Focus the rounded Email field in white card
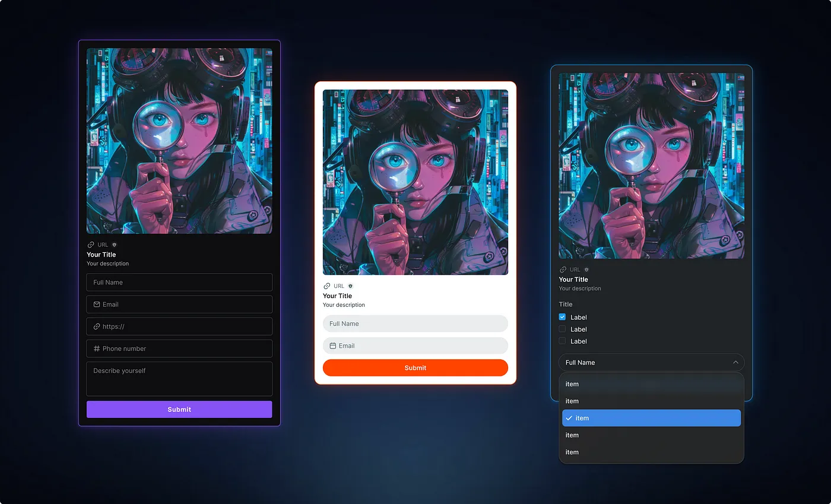This screenshot has width=831, height=504. click(x=415, y=345)
